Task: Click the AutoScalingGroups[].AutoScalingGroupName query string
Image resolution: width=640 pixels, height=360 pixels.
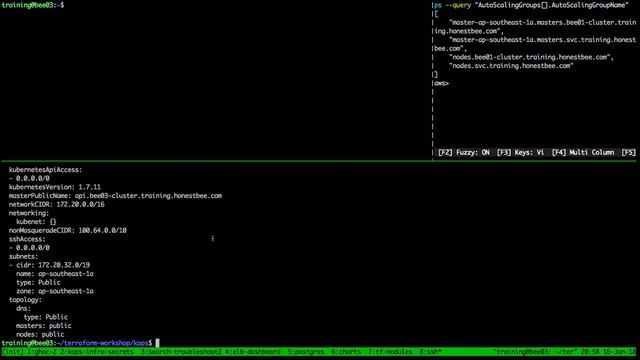Action: (551, 5)
